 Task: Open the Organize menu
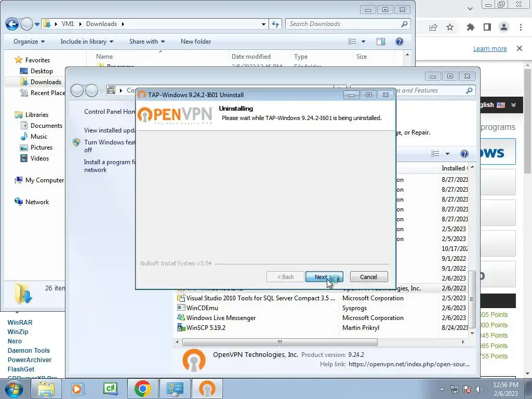pyautogui.click(x=29, y=42)
